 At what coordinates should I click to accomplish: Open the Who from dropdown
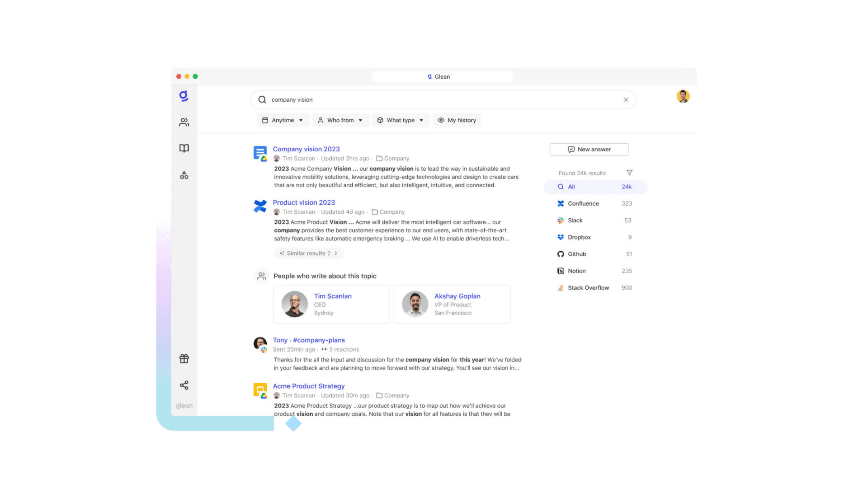[x=340, y=120]
